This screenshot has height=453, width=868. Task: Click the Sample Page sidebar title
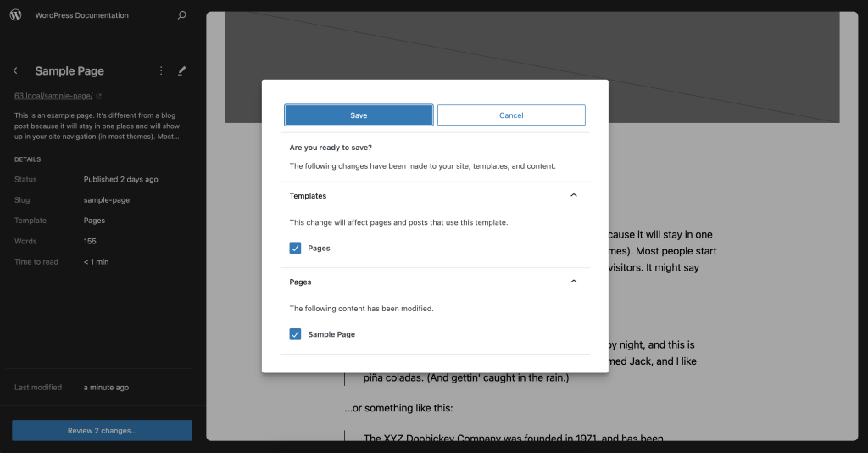click(x=70, y=71)
